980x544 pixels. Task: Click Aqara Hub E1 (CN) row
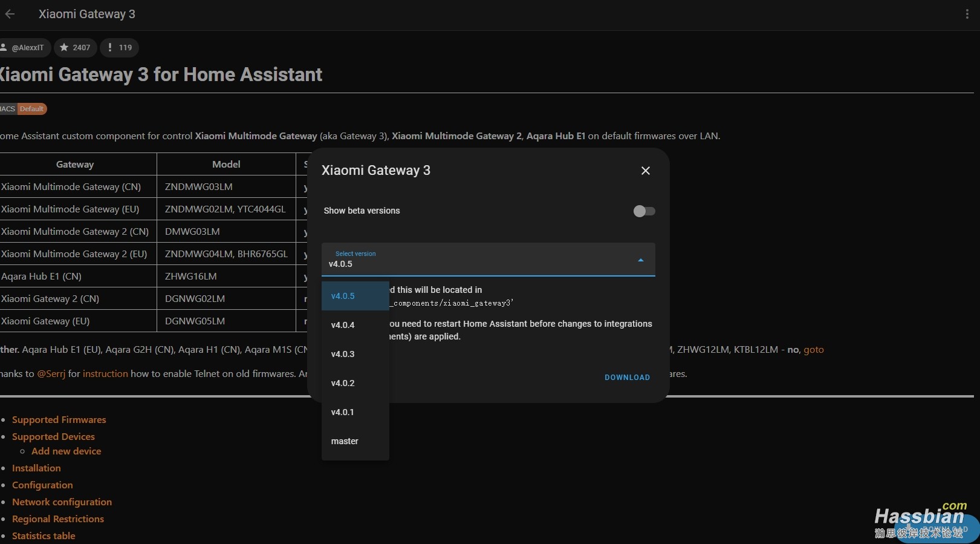pyautogui.click(x=78, y=276)
